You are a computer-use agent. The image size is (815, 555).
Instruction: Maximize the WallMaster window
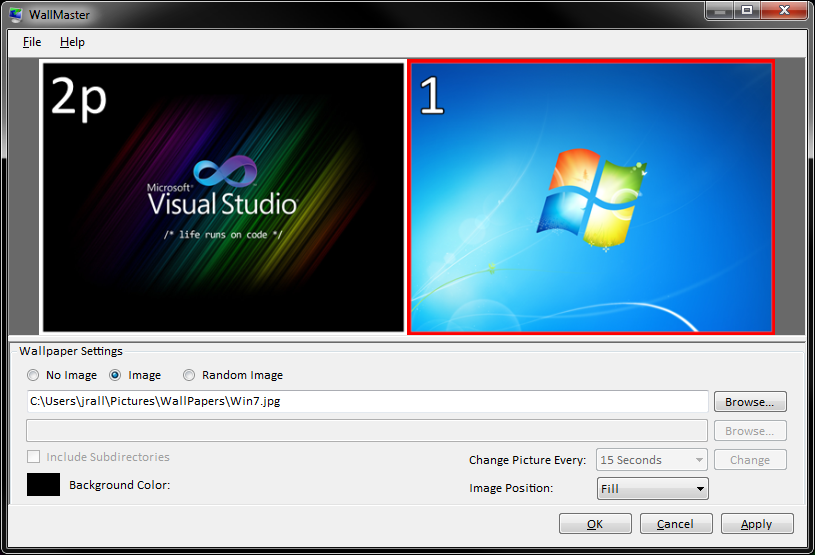pyautogui.click(x=747, y=10)
